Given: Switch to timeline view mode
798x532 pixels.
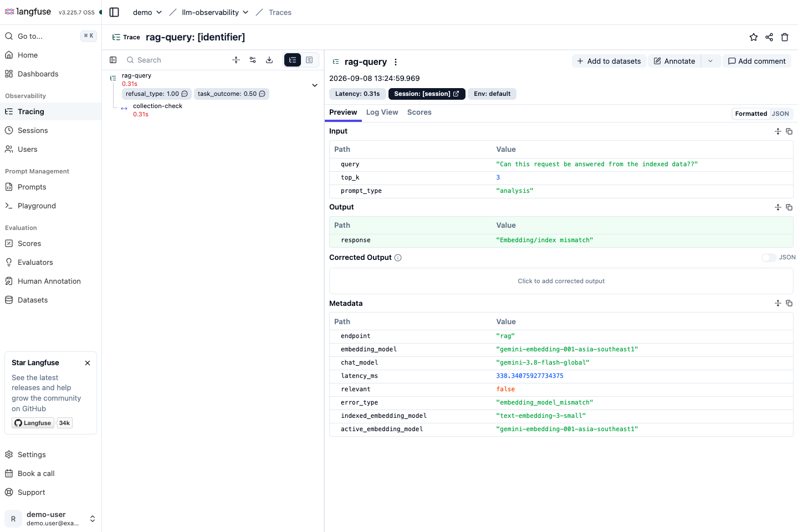Looking at the screenshot, I should [309, 60].
